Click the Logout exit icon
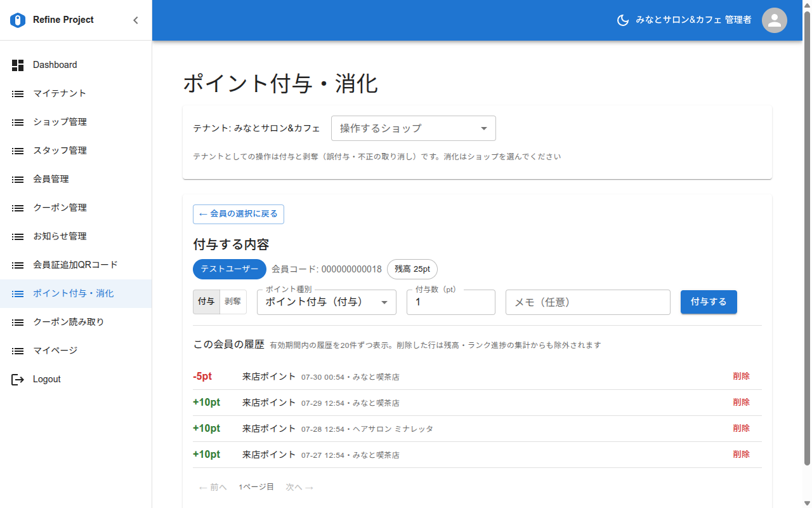Screen dimensions: 812x508 click(18, 379)
